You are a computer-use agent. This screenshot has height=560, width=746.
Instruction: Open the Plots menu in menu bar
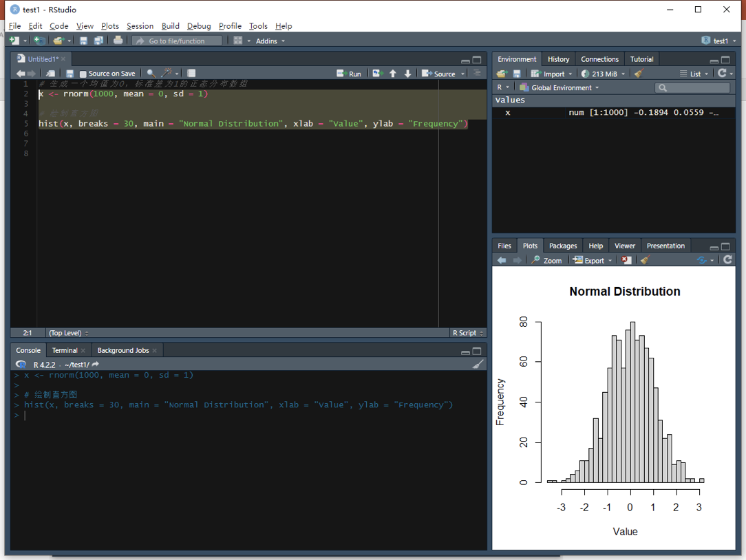(x=109, y=25)
